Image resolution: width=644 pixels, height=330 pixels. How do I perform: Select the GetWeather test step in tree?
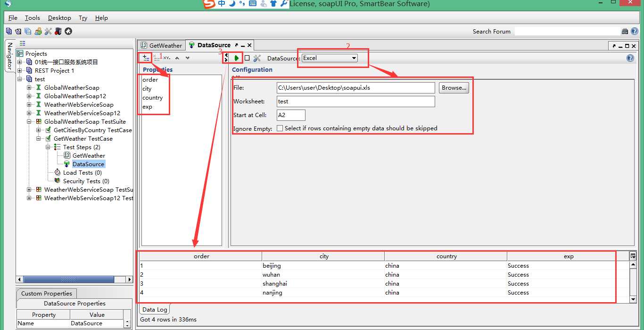tap(89, 156)
